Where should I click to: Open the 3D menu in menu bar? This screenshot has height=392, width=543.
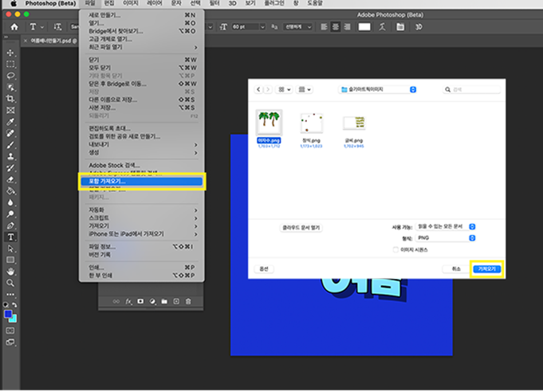[x=232, y=3]
